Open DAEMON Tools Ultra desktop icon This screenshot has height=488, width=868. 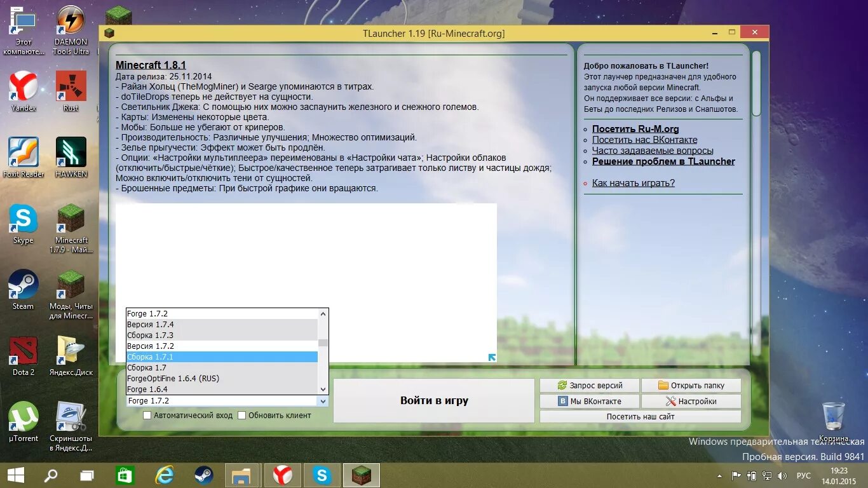point(71,30)
